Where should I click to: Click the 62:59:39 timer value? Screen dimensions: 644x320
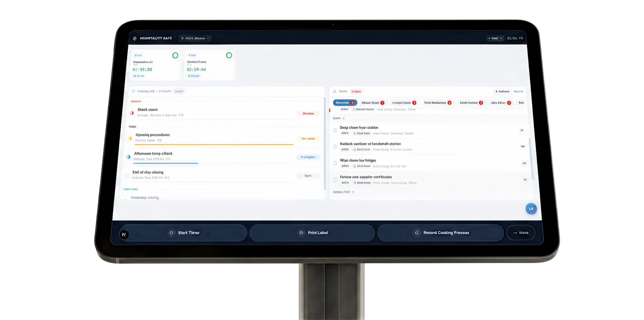(142, 69)
